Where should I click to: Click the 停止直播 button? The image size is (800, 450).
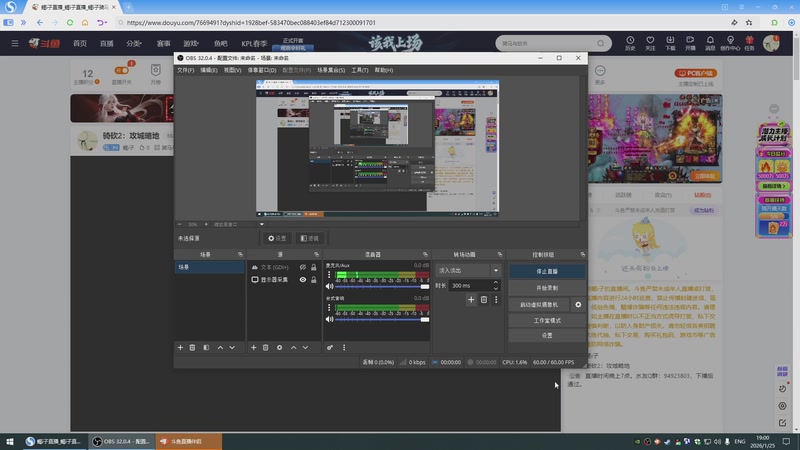547,271
